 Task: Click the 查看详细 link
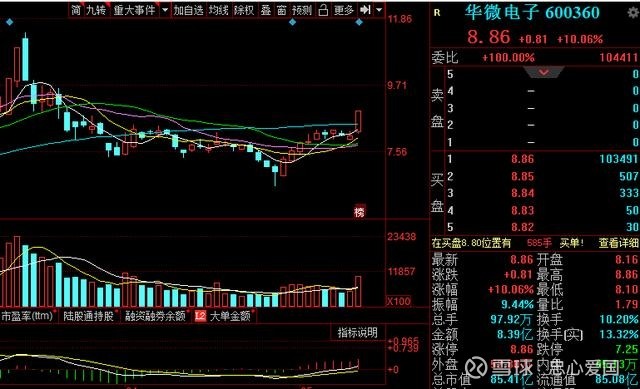pos(618,243)
